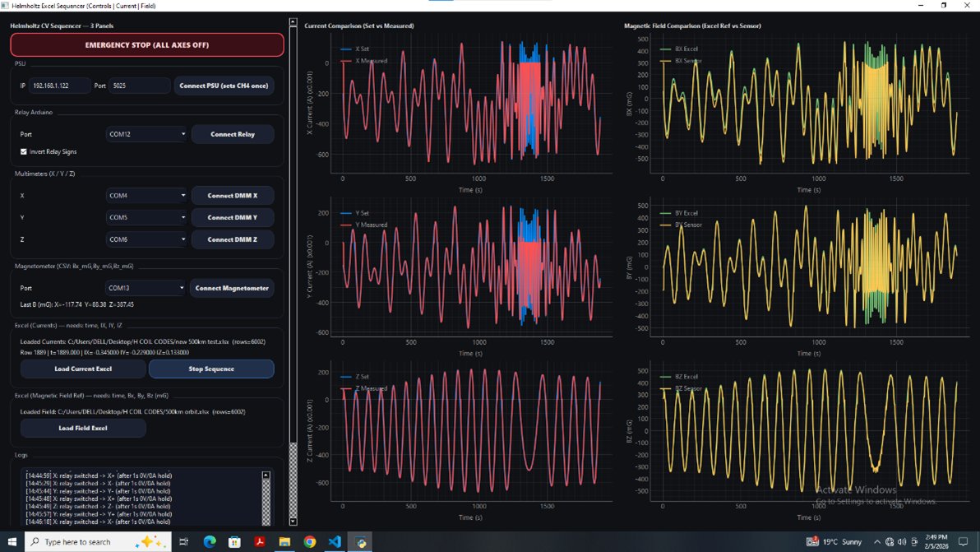This screenshot has height=552, width=980.
Task: Open the notifications Action Center icon
Action: point(962,541)
